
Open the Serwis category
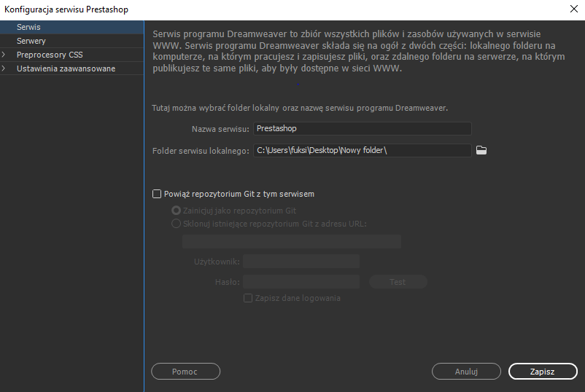click(71, 27)
